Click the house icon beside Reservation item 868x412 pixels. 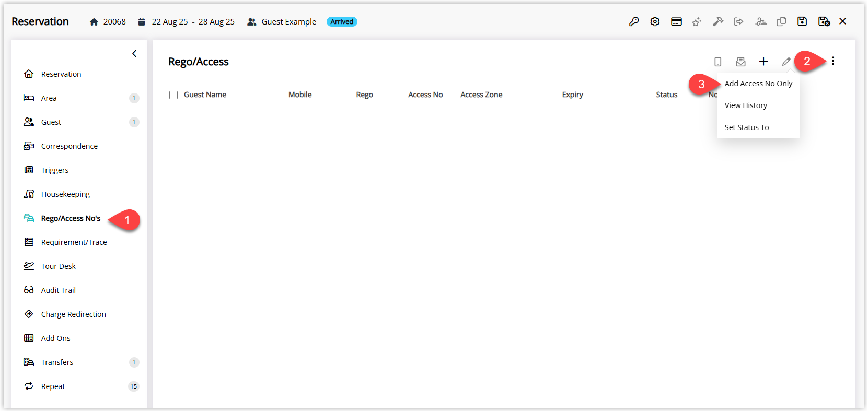[29, 74]
